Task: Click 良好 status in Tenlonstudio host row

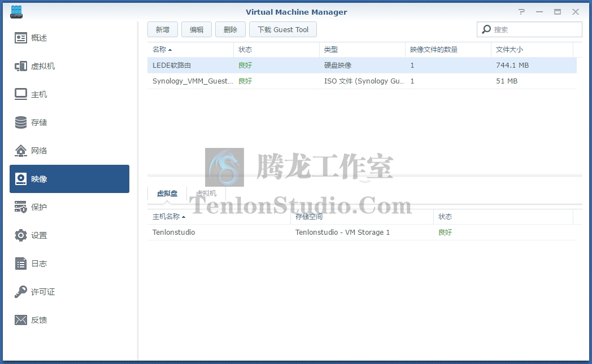Action: click(445, 233)
